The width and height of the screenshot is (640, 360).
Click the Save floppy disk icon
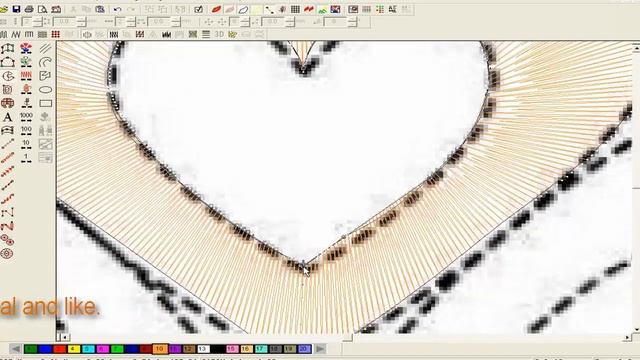click(x=16, y=9)
